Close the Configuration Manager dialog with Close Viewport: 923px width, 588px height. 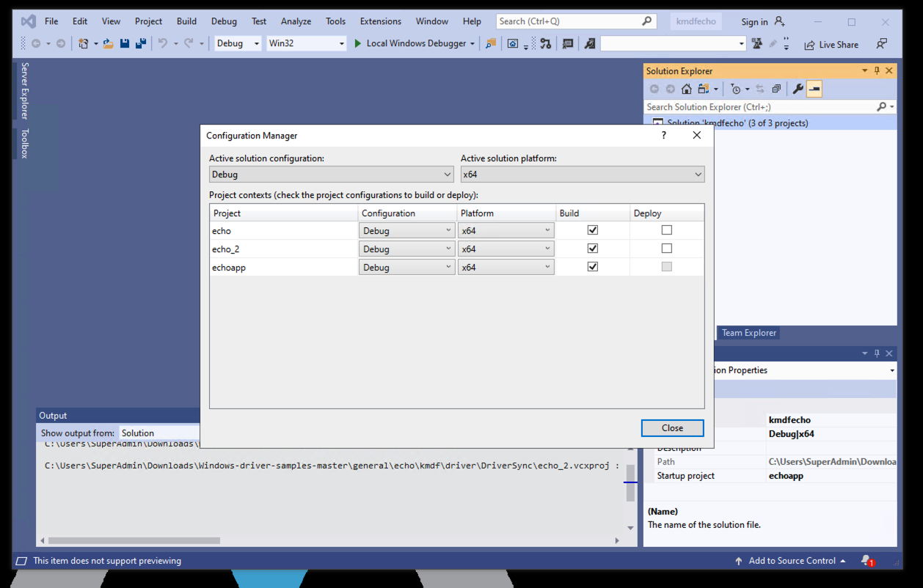pyautogui.click(x=672, y=428)
